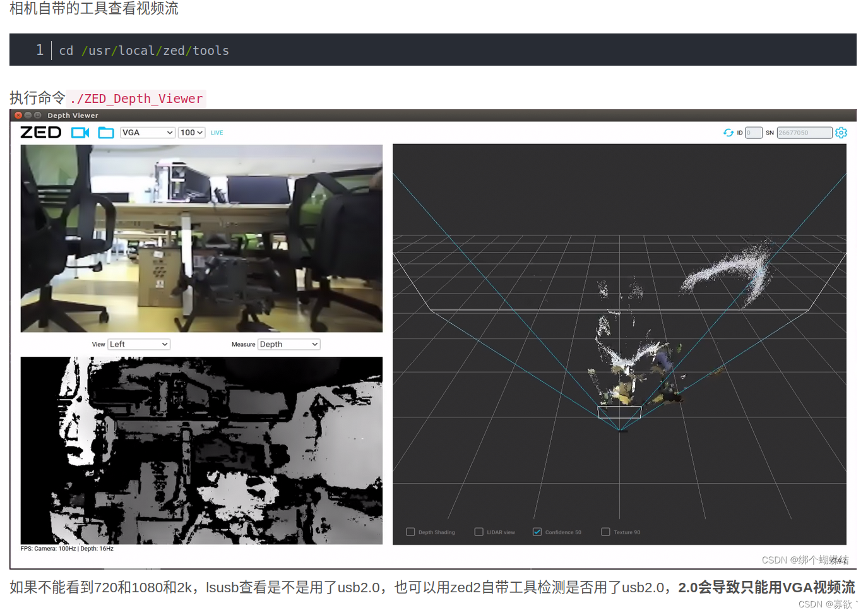This screenshot has height=615, width=868.
Task: Toggle the LIDAR view checkbox
Action: 479,532
